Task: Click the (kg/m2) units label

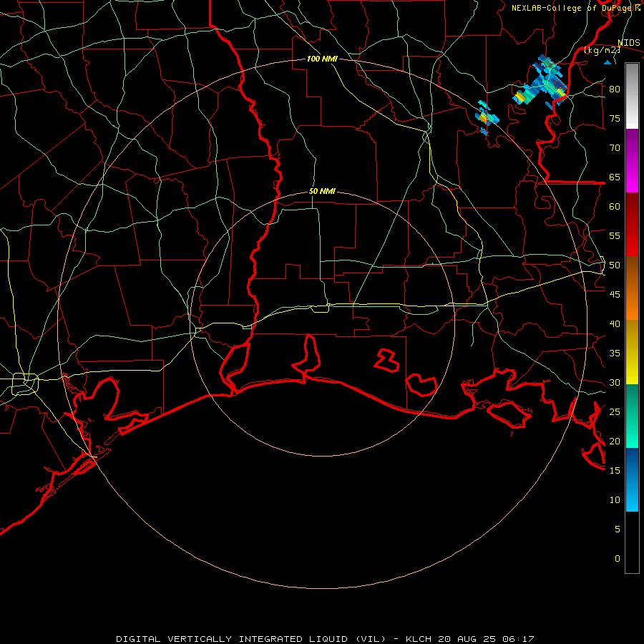Action: pyautogui.click(x=602, y=50)
